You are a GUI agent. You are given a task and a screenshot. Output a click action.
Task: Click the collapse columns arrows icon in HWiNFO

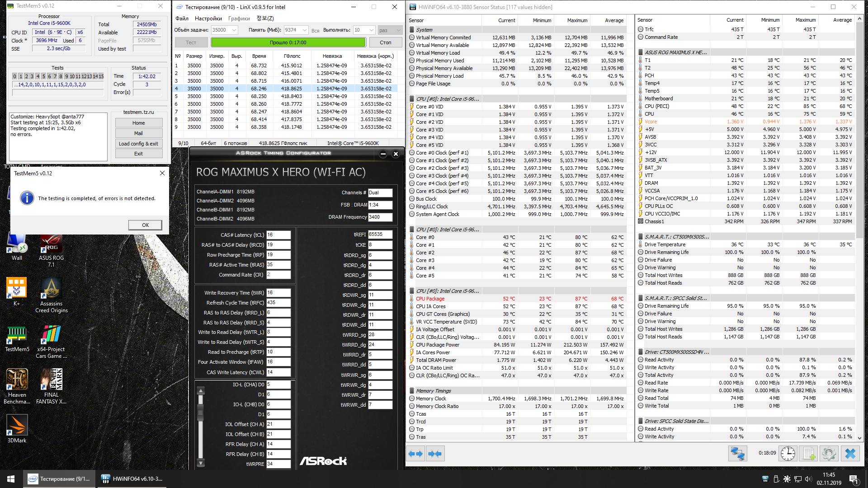pyautogui.click(x=435, y=454)
